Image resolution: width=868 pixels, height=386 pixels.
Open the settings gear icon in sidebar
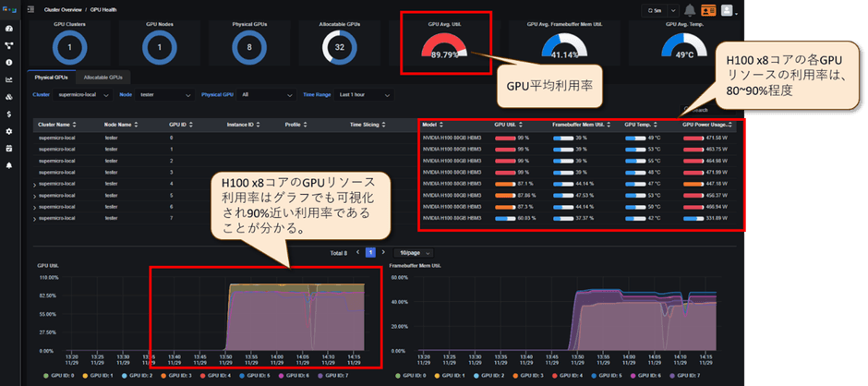point(9,131)
